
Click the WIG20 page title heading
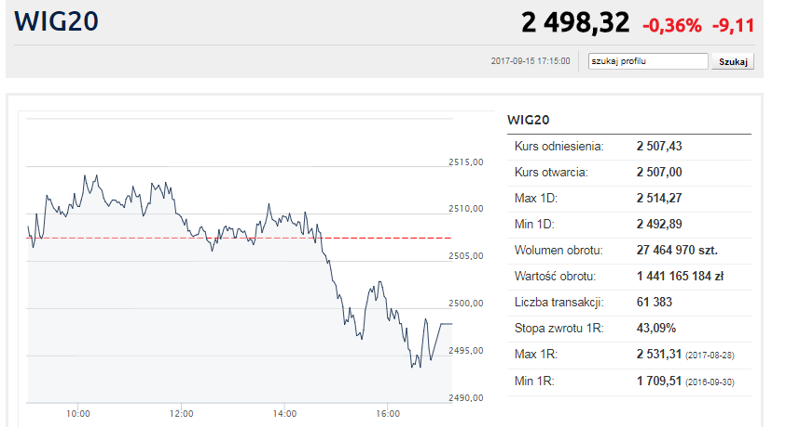[56, 22]
